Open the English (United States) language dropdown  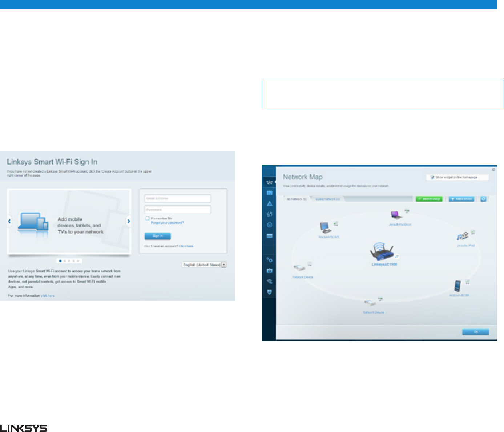click(x=204, y=265)
